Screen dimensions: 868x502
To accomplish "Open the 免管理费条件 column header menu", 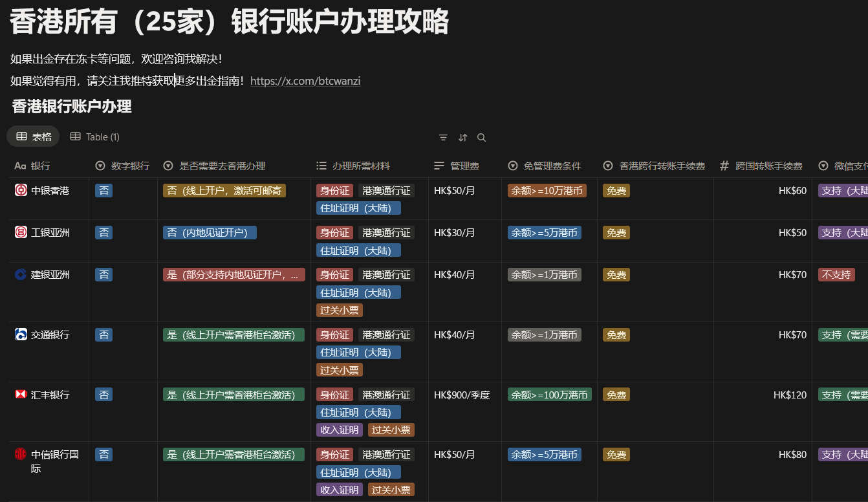I will [549, 166].
